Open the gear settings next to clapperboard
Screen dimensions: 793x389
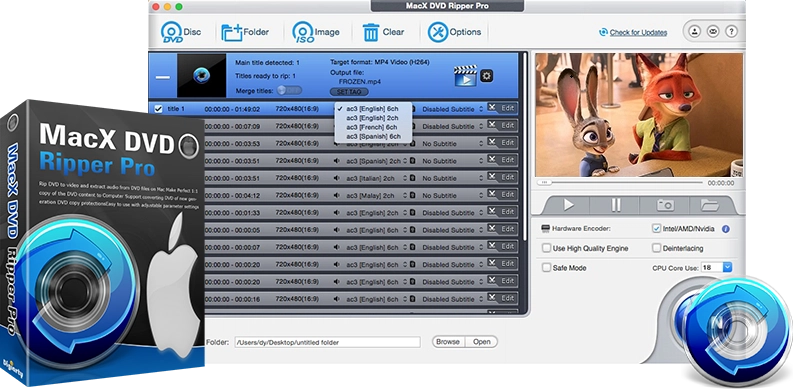click(x=487, y=76)
